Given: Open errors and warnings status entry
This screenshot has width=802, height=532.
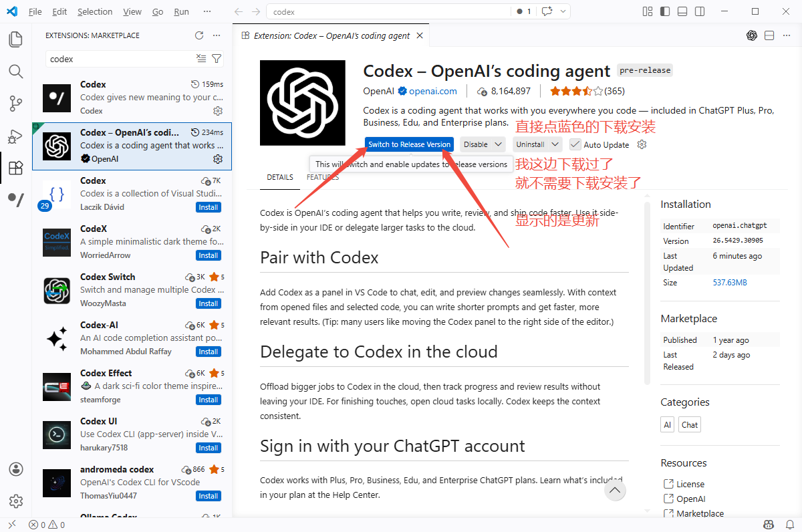Looking at the screenshot, I should 47,525.
